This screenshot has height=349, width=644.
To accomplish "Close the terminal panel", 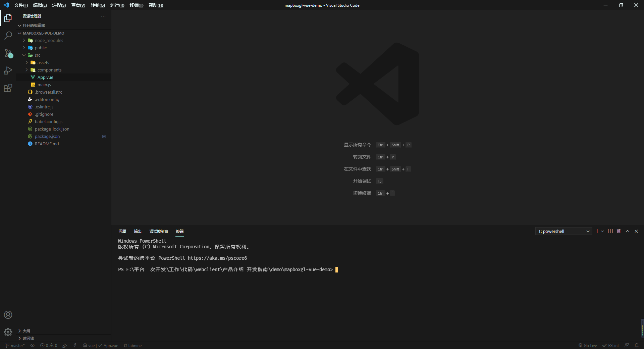I will point(636,231).
